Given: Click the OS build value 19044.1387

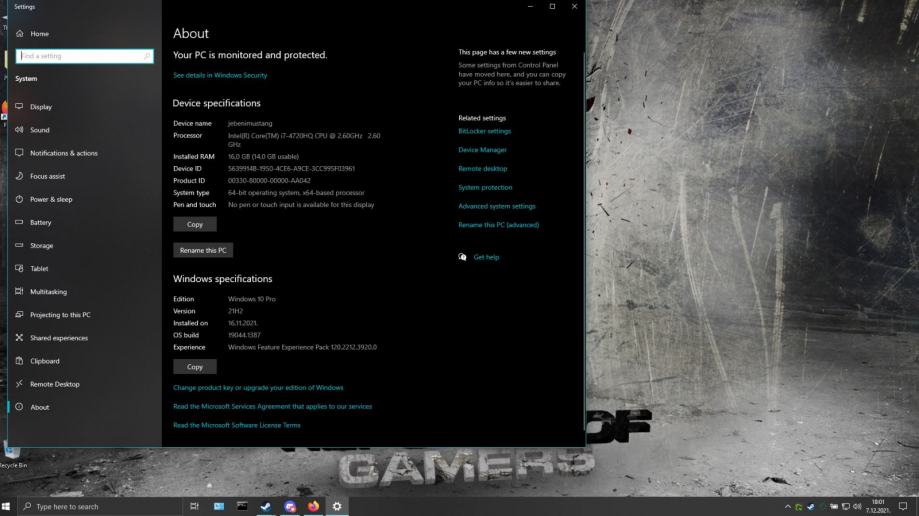Looking at the screenshot, I should [244, 335].
